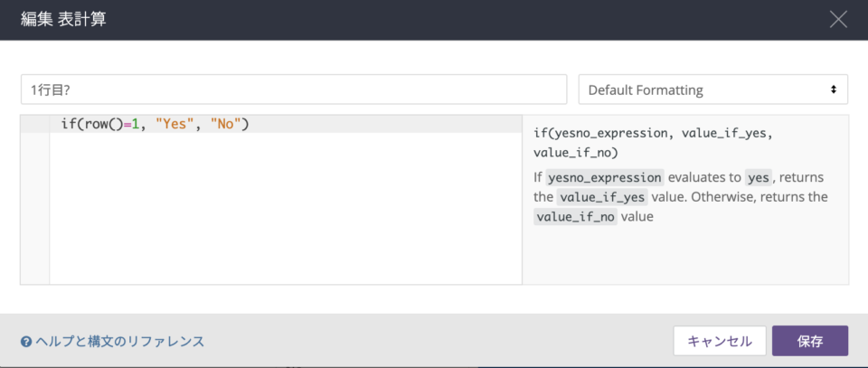
Task: Save the calculation with the 保存 button
Action: pos(810,341)
